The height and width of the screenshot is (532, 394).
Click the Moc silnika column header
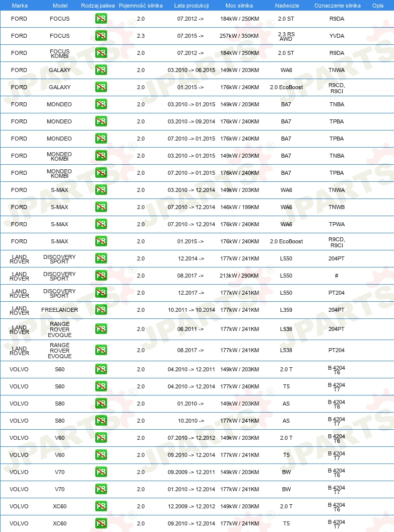click(x=239, y=6)
